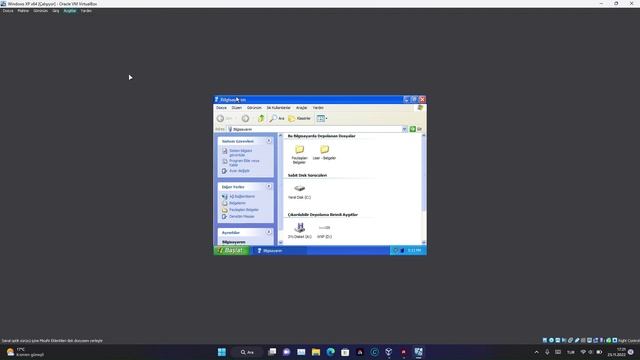Click Bilgisayarım taskbar button in XP
Screen dimensions: 640x360
[x=280, y=251]
